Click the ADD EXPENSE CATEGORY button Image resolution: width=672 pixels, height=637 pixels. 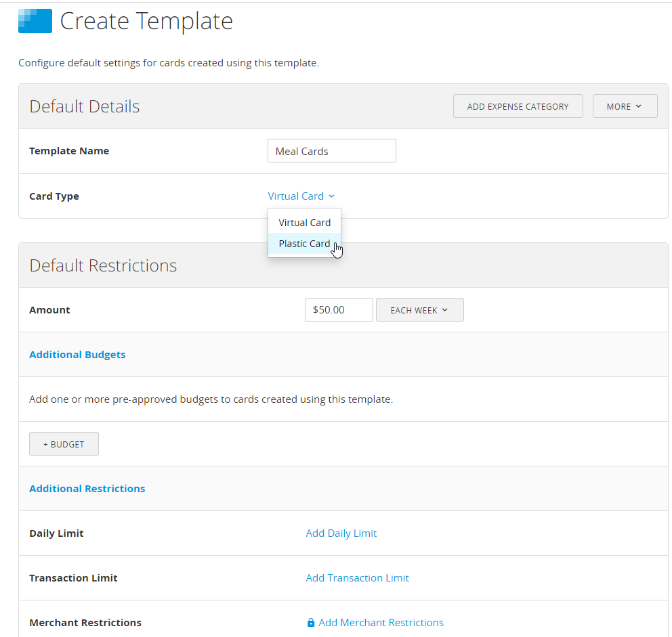click(518, 106)
